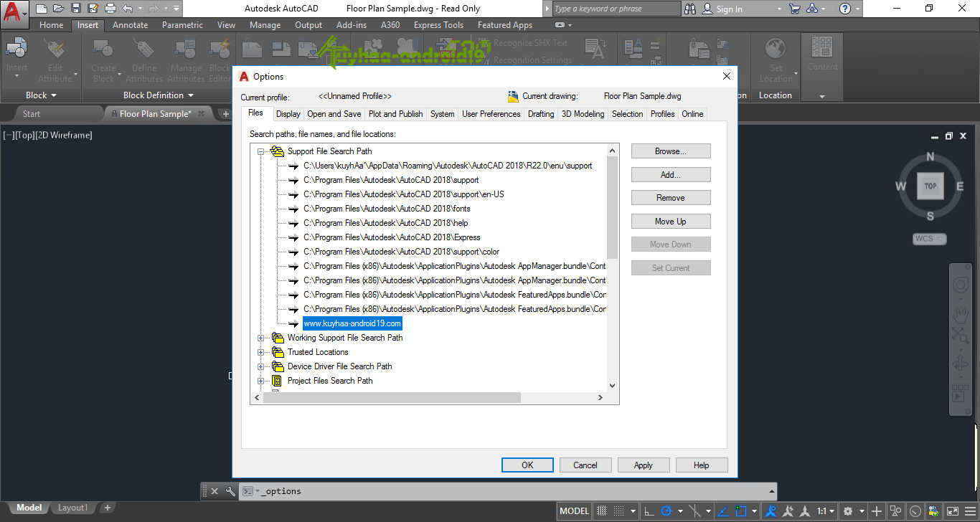980x522 pixels.
Task: Click the keyword search input field
Action: tap(616, 9)
